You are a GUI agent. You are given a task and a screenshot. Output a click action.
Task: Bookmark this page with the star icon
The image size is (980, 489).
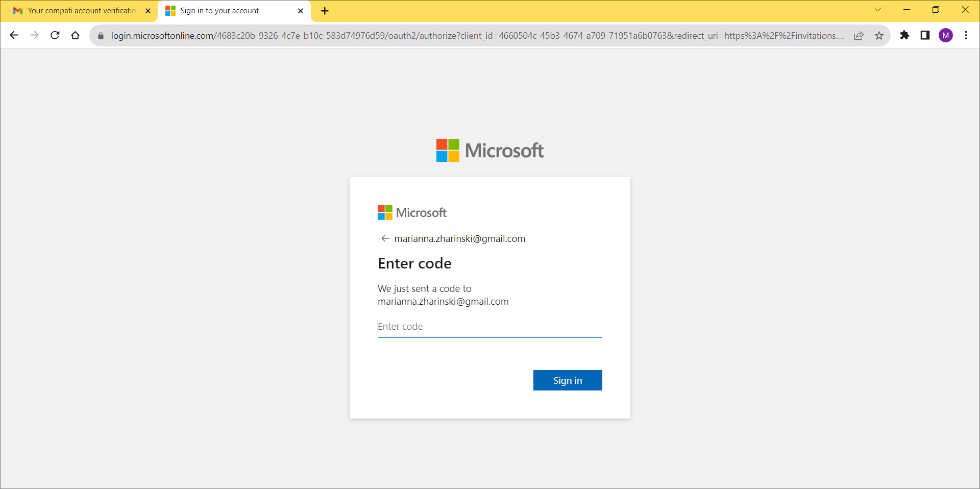(x=879, y=36)
